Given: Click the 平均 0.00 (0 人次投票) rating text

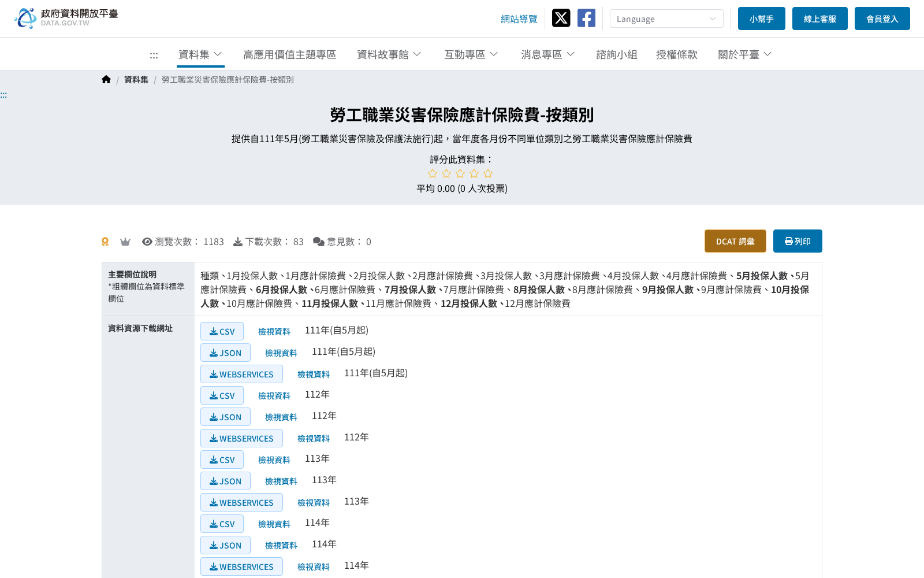Looking at the screenshot, I should (462, 188).
